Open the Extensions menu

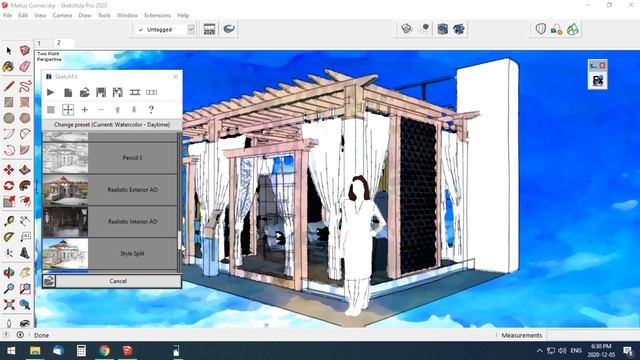pyautogui.click(x=158, y=15)
